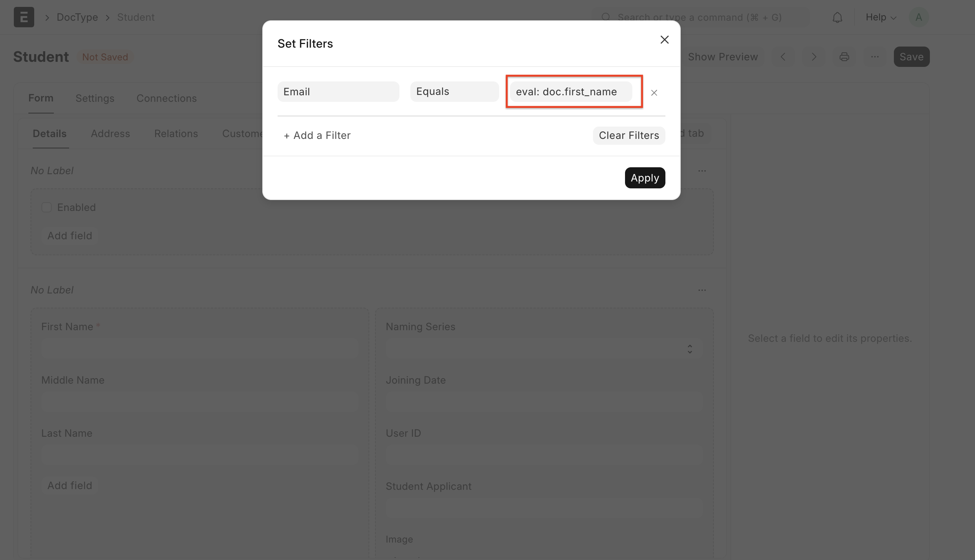Image resolution: width=975 pixels, height=560 pixels.
Task: Expand the Help menu
Action: (881, 17)
